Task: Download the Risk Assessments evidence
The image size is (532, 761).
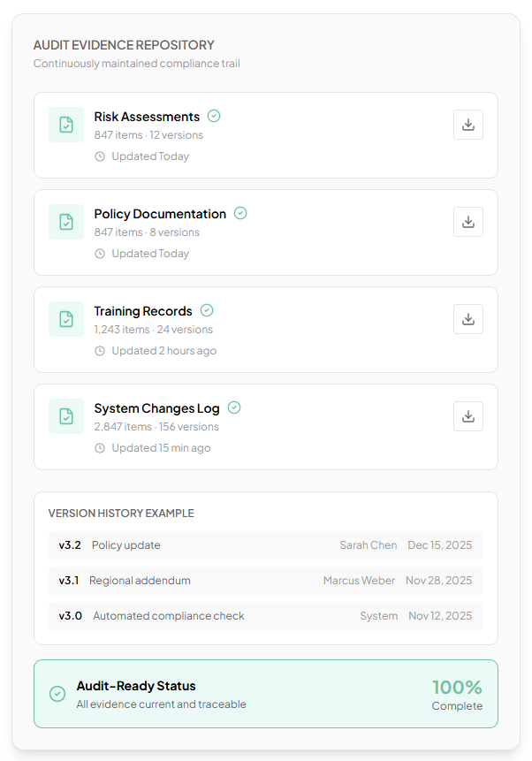Action: click(x=468, y=125)
